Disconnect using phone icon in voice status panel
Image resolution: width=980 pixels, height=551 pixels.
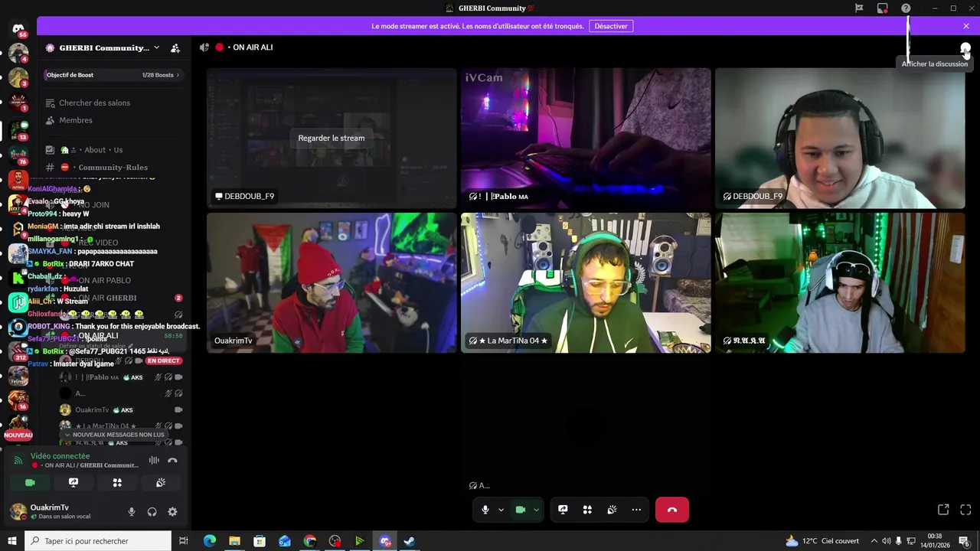click(172, 460)
